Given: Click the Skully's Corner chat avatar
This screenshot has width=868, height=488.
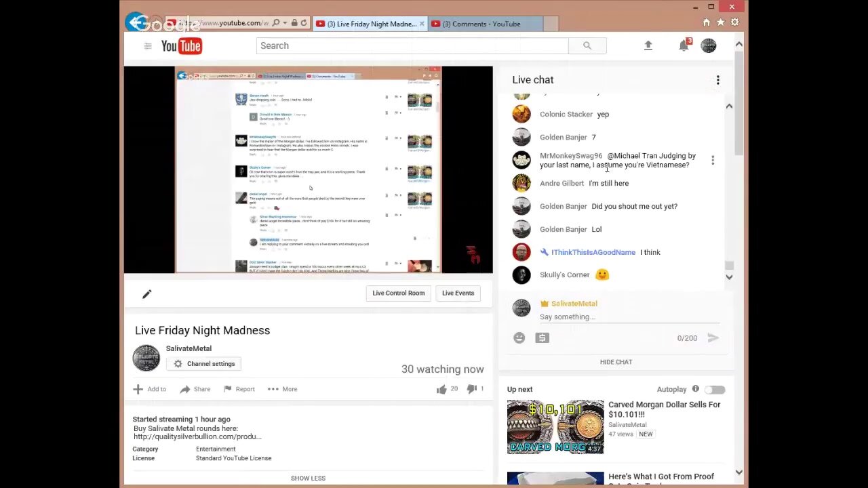Looking at the screenshot, I should 521,274.
